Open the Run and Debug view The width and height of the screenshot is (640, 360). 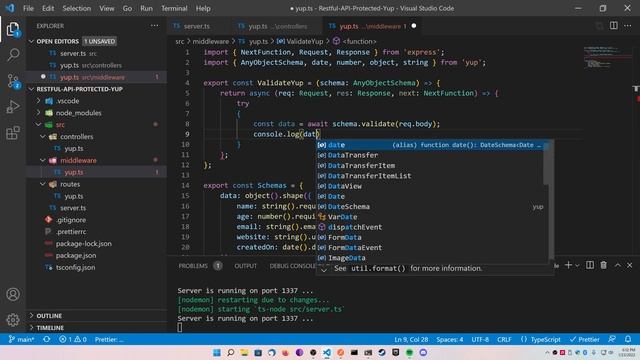(x=13, y=107)
